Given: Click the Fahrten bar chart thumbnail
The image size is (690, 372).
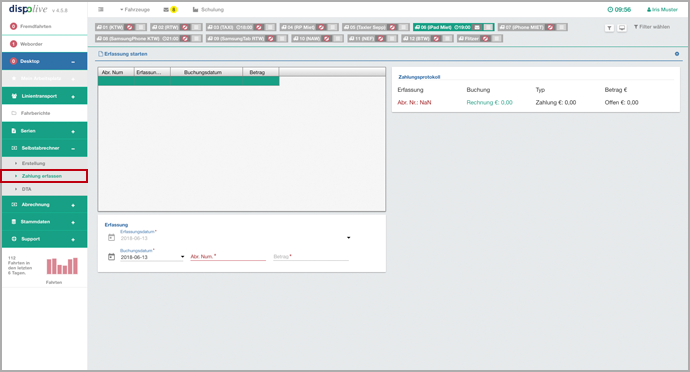Looking at the screenshot, I should [x=62, y=266].
